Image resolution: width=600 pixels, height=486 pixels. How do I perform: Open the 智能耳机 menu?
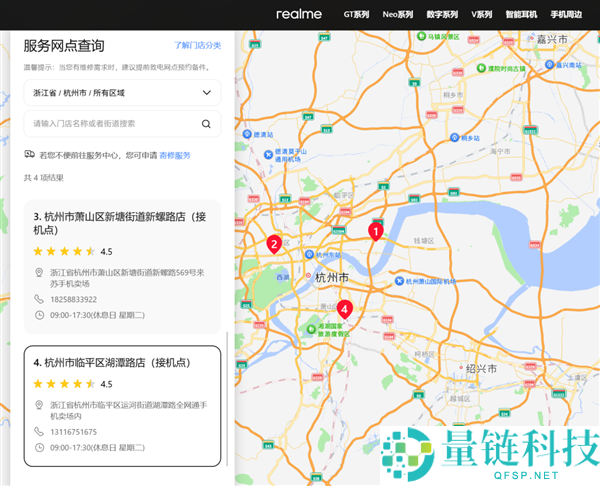(x=521, y=15)
